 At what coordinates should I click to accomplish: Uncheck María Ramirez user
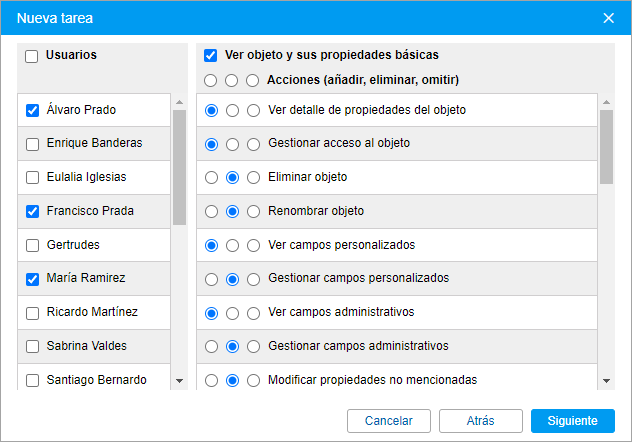pos(32,279)
